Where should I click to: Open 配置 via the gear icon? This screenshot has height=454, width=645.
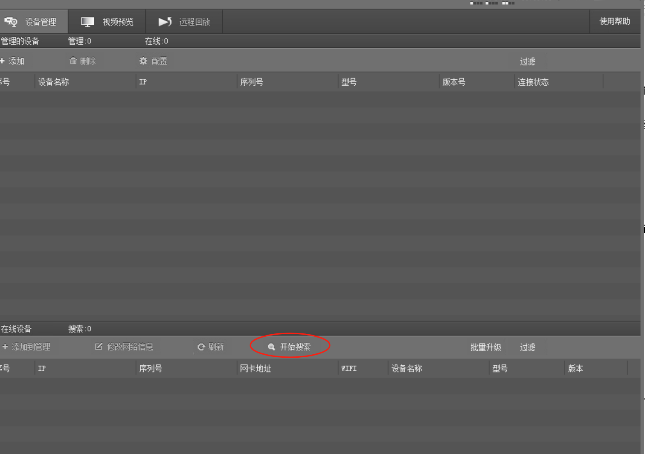pyautogui.click(x=143, y=61)
